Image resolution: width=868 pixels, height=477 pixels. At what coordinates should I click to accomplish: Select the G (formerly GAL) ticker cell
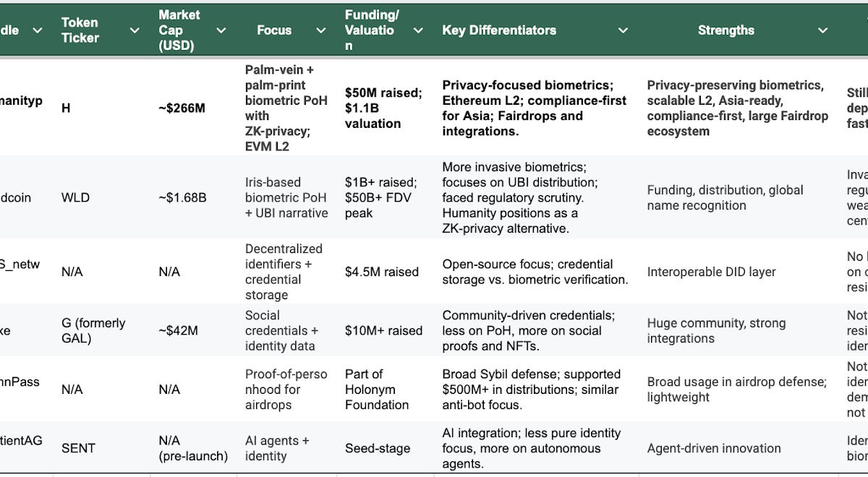click(x=93, y=330)
